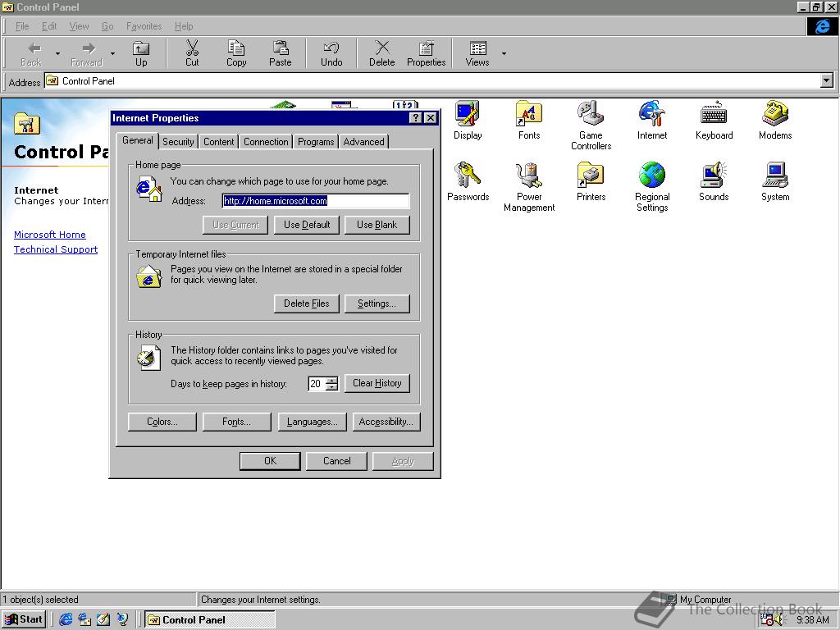Open the Start menu
This screenshot has width=840, height=630.
24,619
